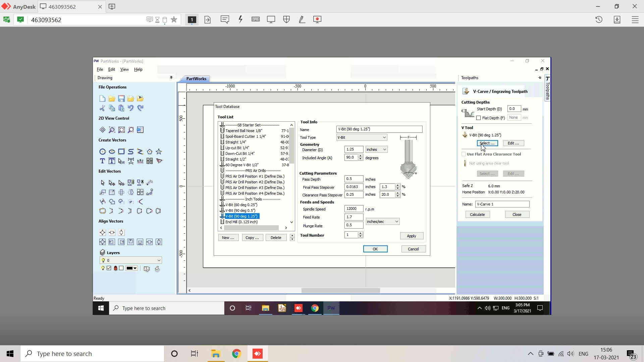Open Edit menu in PartWorks
This screenshot has height=362, width=644.
point(111,69)
